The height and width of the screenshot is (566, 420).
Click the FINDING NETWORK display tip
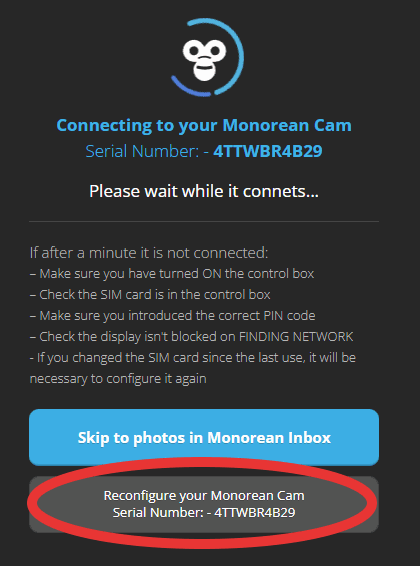191,336
